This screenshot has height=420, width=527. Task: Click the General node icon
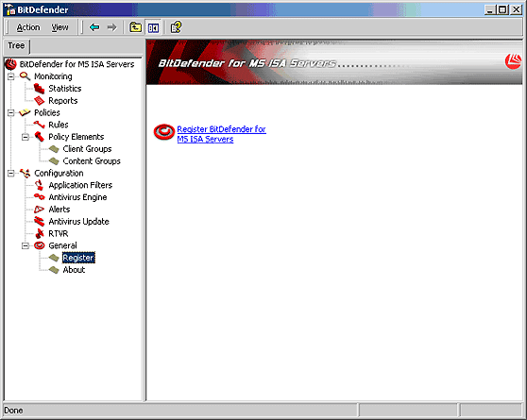pyautogui.click(x=39, y=245)
